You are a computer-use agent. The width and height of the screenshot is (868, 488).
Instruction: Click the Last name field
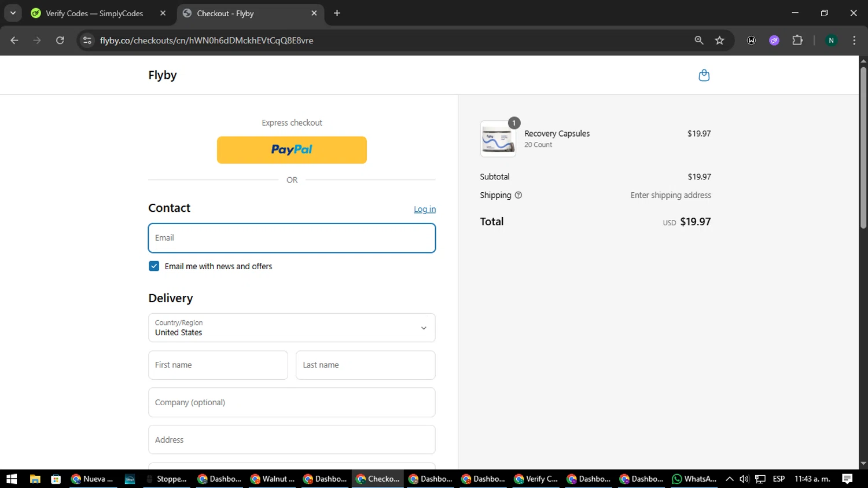366,365
